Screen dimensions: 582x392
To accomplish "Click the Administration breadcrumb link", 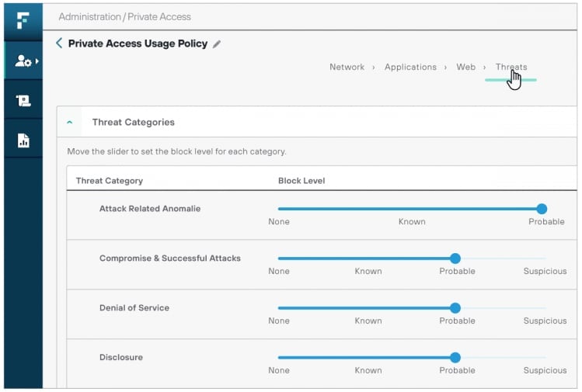I will (89, 16).
